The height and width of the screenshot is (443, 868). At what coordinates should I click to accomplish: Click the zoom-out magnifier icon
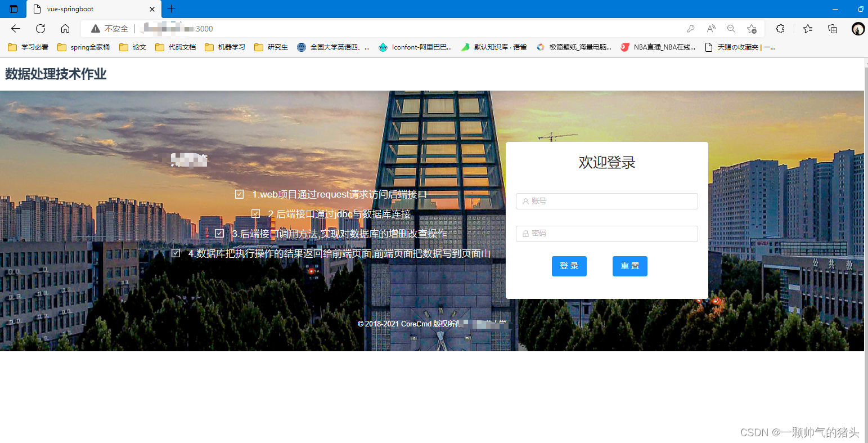point(731,28)
